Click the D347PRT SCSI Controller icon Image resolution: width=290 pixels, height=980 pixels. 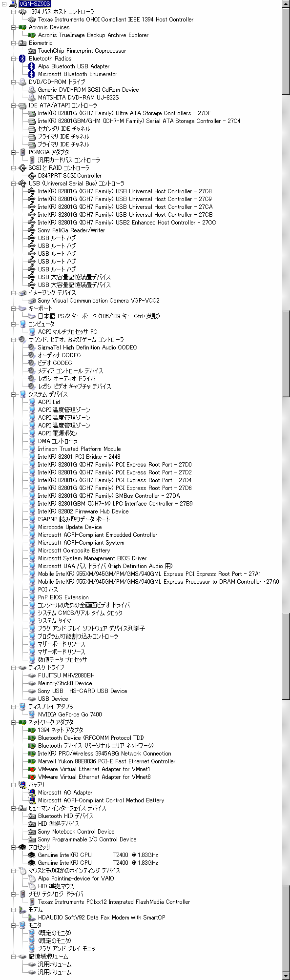pyautogui.click(x=32, y=176)
